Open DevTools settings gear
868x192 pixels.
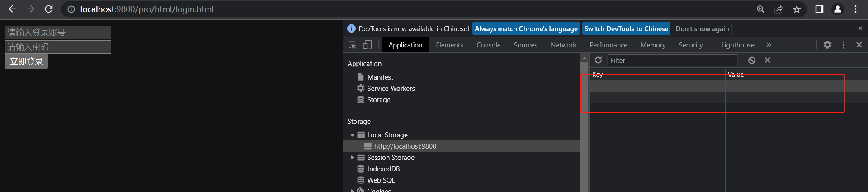(x=827, y=45)
